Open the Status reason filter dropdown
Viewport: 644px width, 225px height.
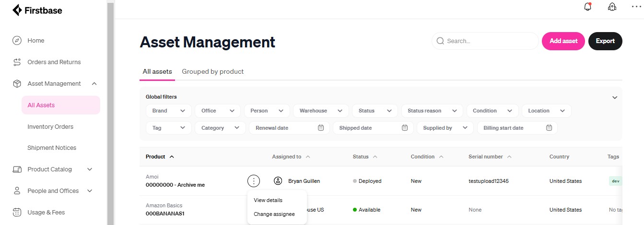pyautogui.click(x=432, y=111)
